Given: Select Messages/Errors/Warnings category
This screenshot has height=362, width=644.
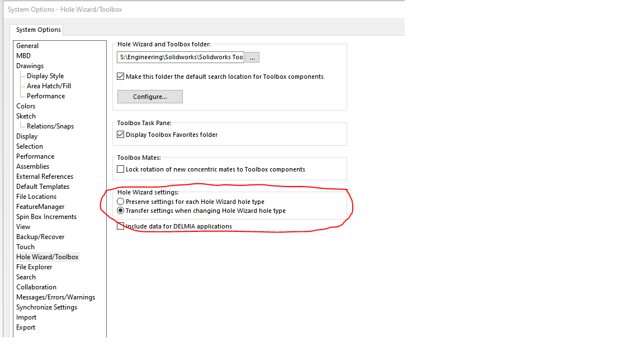Looking at the screenshot, I should [55, 297].
